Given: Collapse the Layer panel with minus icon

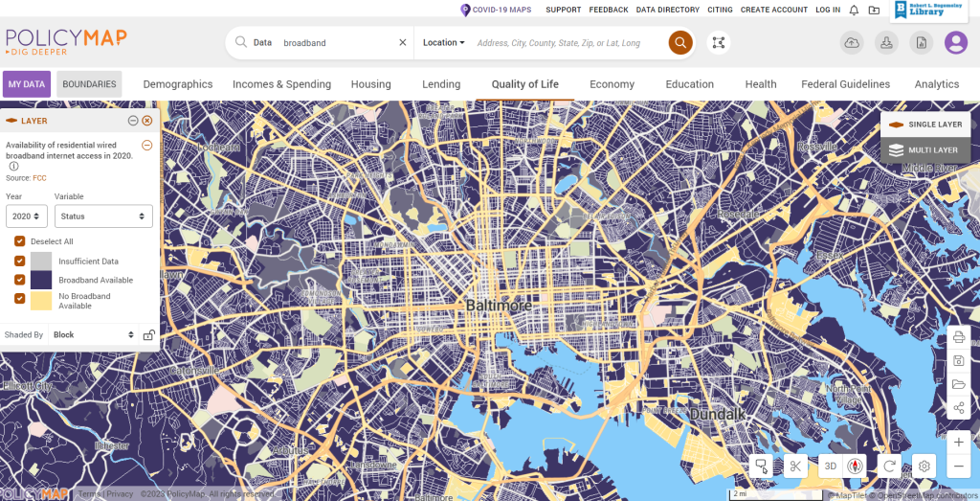Looking at the screenshot, I should point(133,121).
